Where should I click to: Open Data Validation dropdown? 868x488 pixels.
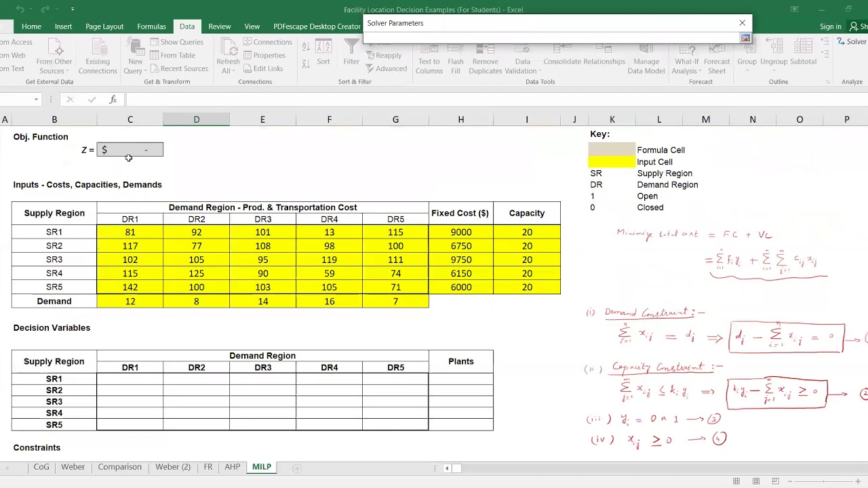point(540,71)
